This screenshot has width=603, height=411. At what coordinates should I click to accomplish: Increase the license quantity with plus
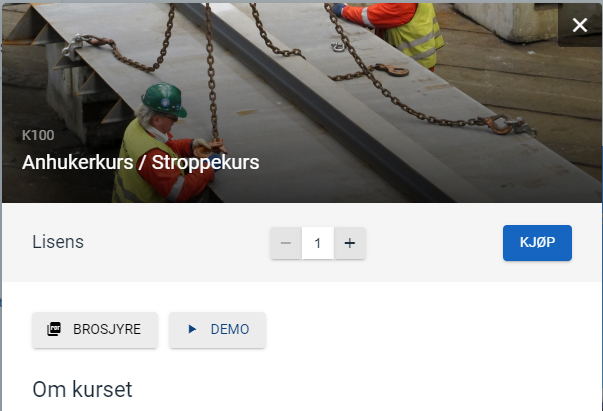(350, 243)
